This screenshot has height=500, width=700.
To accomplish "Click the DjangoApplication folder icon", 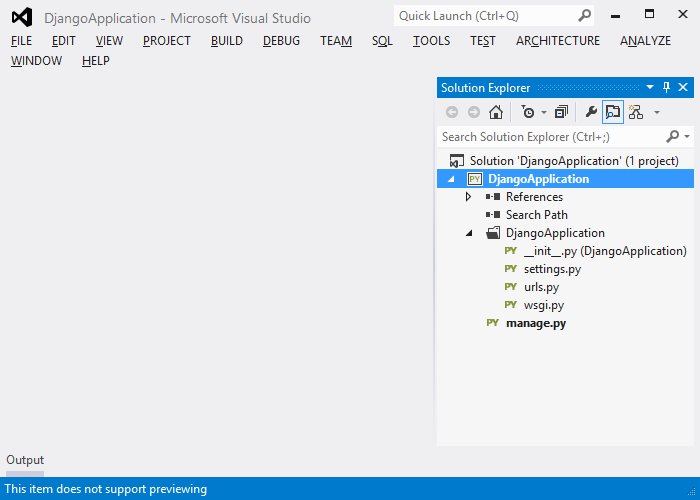I will 493,233.
